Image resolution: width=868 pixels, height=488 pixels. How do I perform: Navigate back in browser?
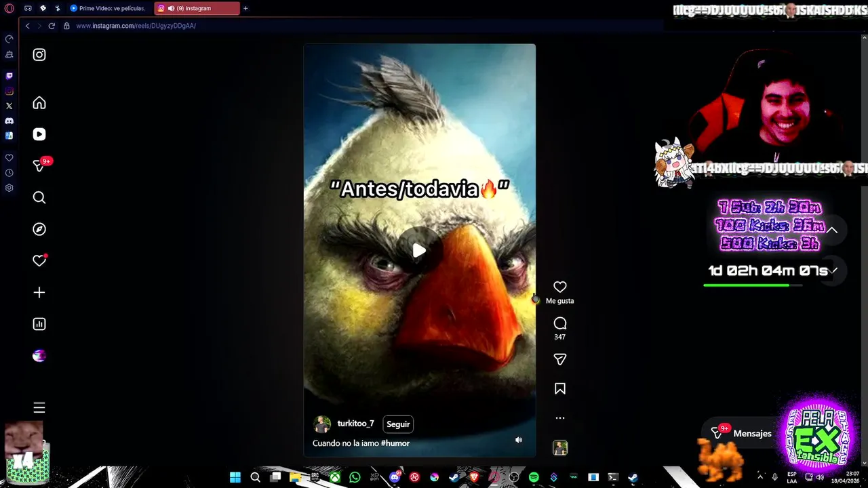(27, 26)
